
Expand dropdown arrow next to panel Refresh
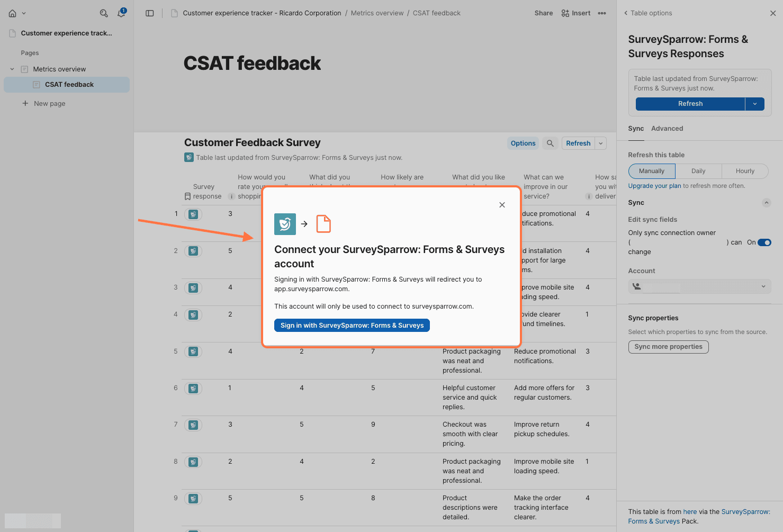pyautogui.click(x=754, y=104)
